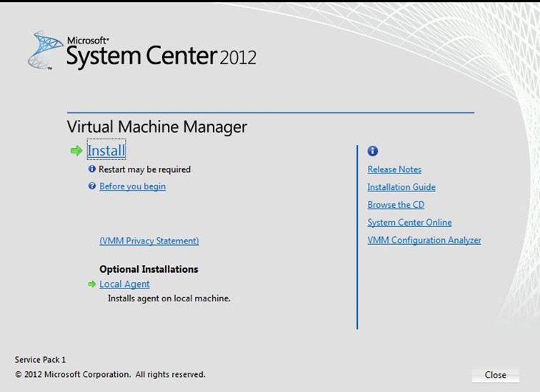Select the Browse the CD link
Screen dimensions: 540x392
click(x=396, y=205)
